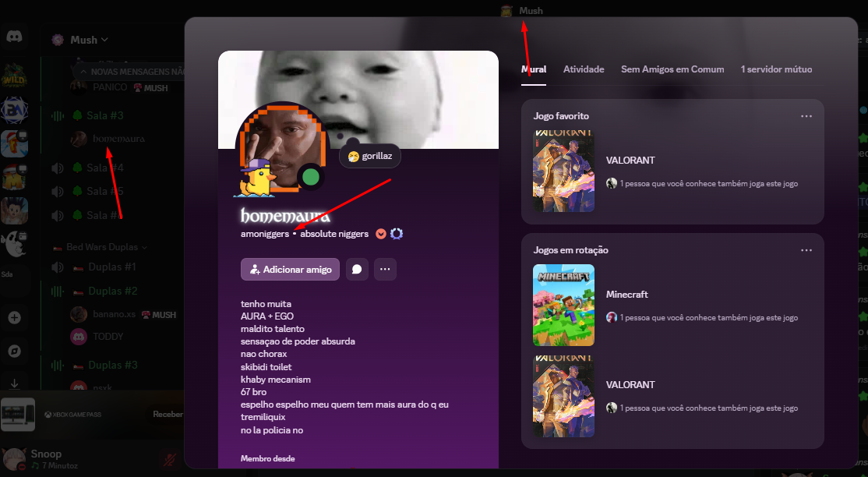Select user PANICO in the channel list
Image resolution: width=868 pixels, height=477 pixels.
point(110,87)
